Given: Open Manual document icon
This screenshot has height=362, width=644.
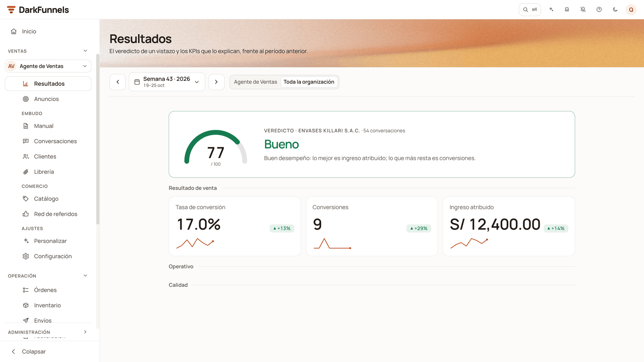Looking at the screenshot, I should point(26,126).
